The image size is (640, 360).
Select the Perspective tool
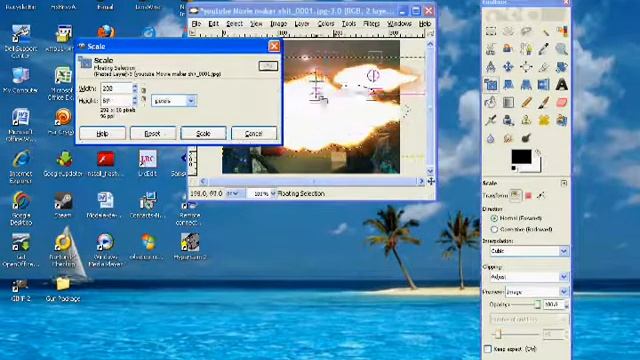pyautogui.click(x=526, y=84)
